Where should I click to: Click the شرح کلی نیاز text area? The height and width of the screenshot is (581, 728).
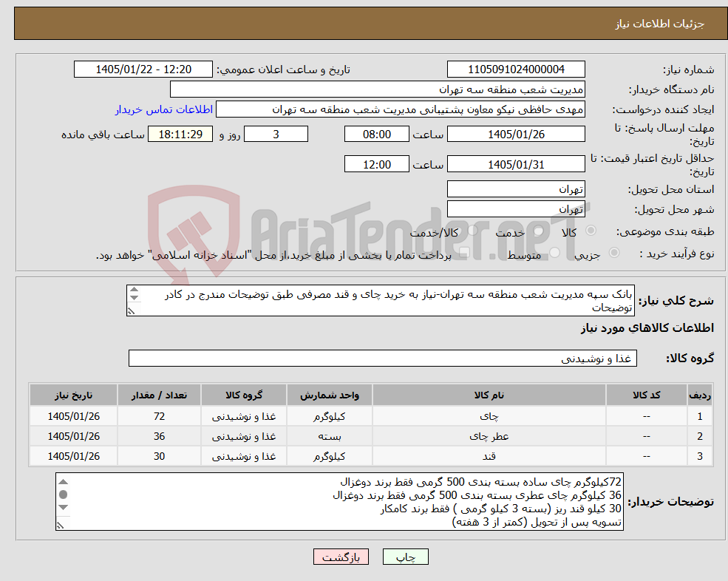380,301
